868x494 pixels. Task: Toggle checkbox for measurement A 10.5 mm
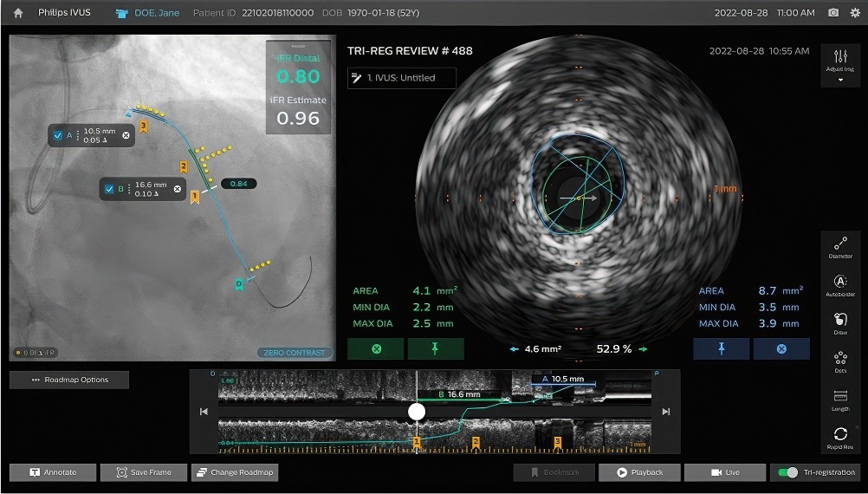coord(58,135)
